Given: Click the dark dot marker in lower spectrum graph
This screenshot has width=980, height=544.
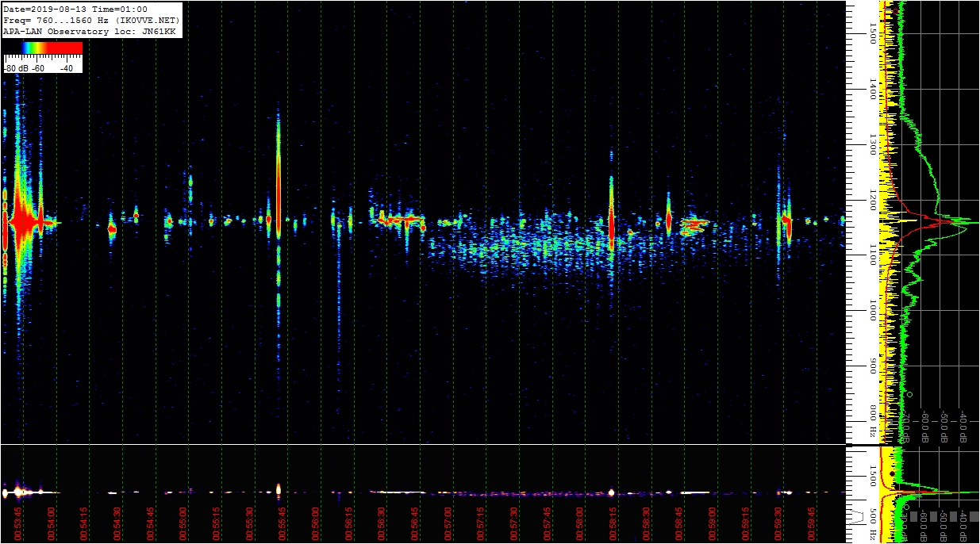Looking at the screenshot, I should 893,473.
